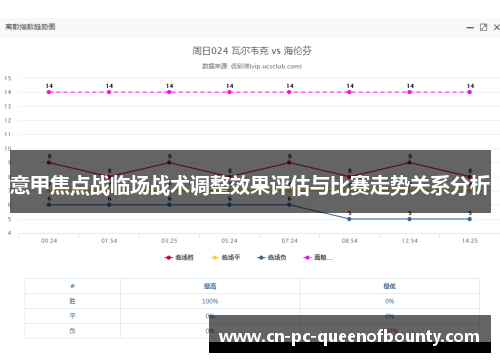
Task: Click the 最高 table column header
Action: tap(210, 286)
